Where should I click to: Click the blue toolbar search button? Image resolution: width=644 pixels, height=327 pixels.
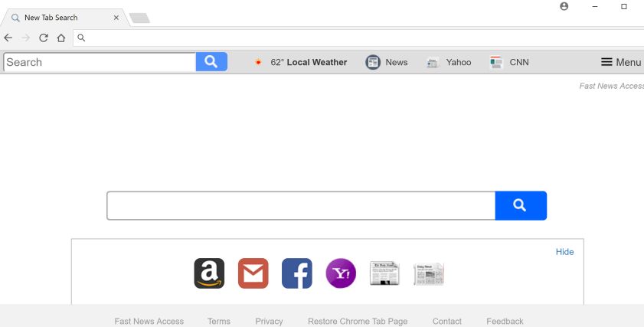[211, 61]
